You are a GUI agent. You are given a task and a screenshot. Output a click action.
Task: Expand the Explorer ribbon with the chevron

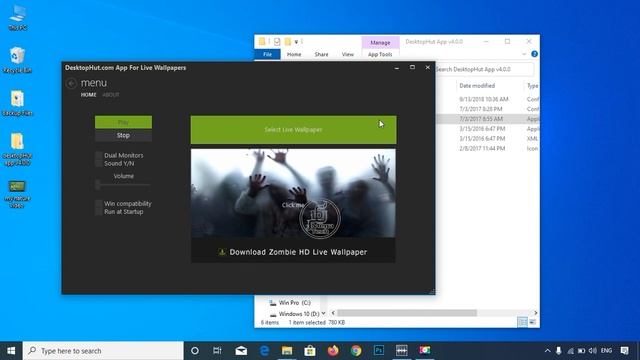click(524, 54)
